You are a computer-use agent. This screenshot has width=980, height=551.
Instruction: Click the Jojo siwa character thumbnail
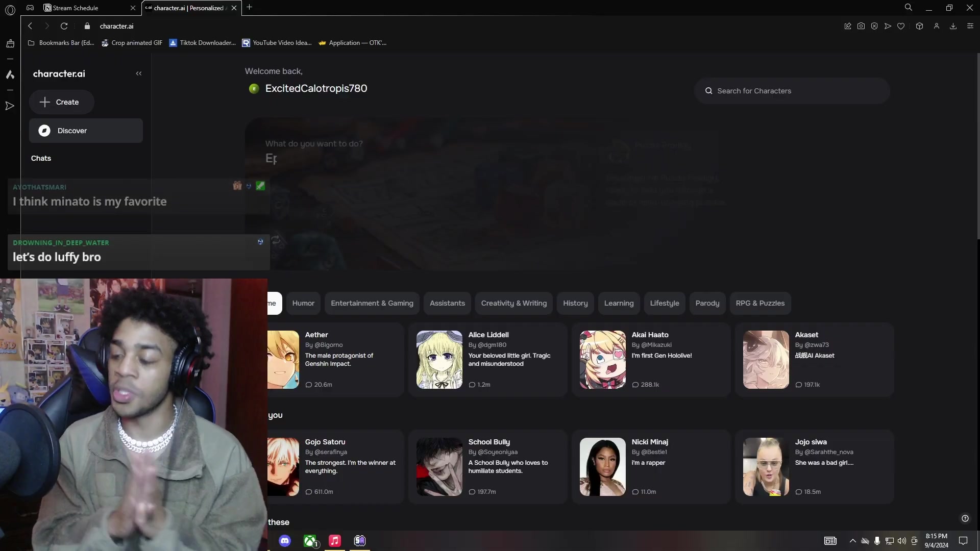(766, 467)
